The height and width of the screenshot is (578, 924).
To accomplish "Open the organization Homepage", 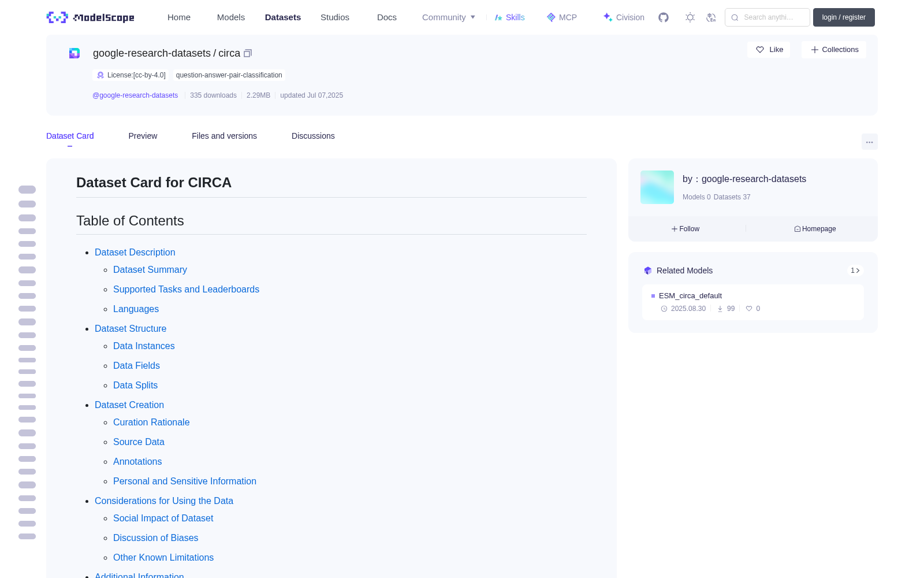I will coord(815,229).
